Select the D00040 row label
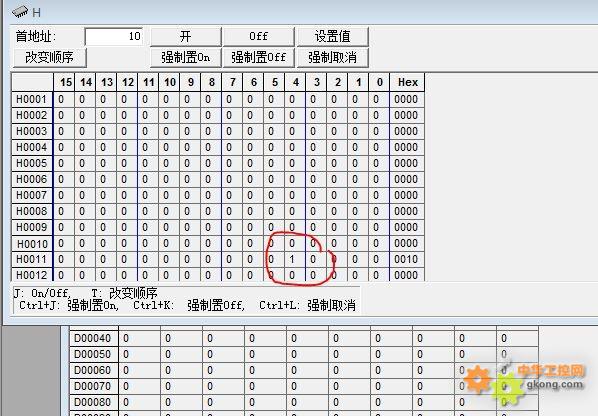Viewport: 598px width, 416px height. coord(93,338)
